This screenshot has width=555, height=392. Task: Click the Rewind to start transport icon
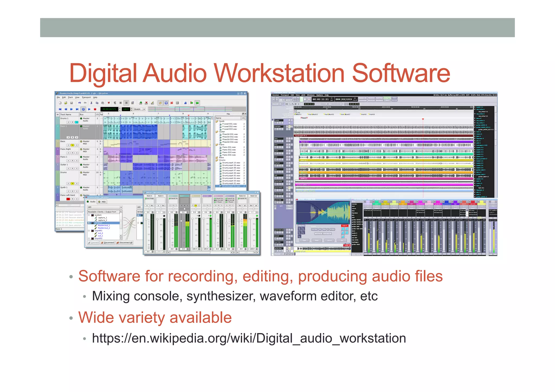click(x=60, y=109)
